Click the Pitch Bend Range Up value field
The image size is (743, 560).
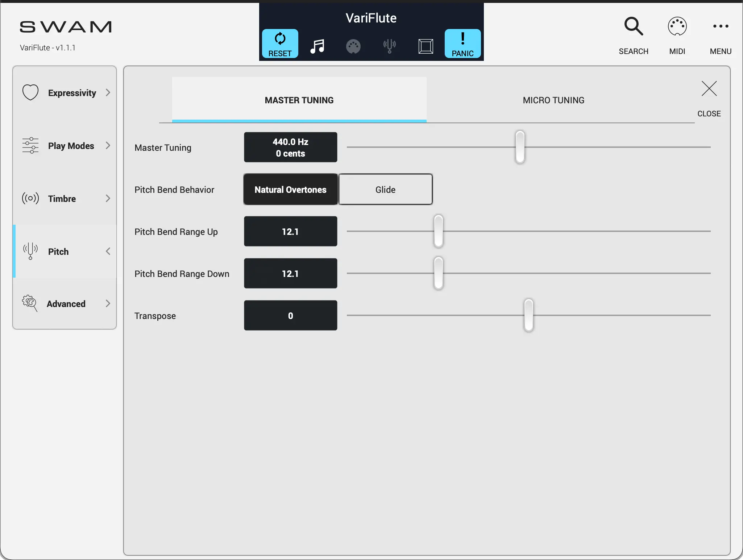click(x=290, y=232)
